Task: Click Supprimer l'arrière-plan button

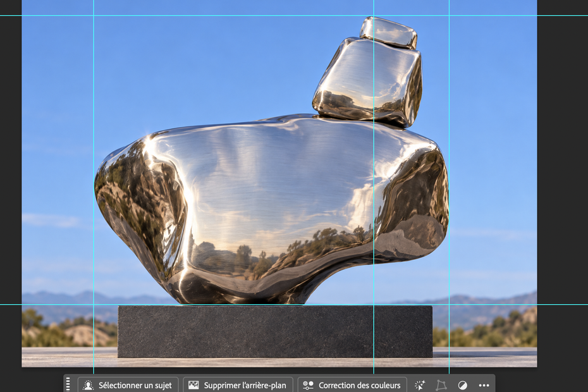Action: point(238,385)
